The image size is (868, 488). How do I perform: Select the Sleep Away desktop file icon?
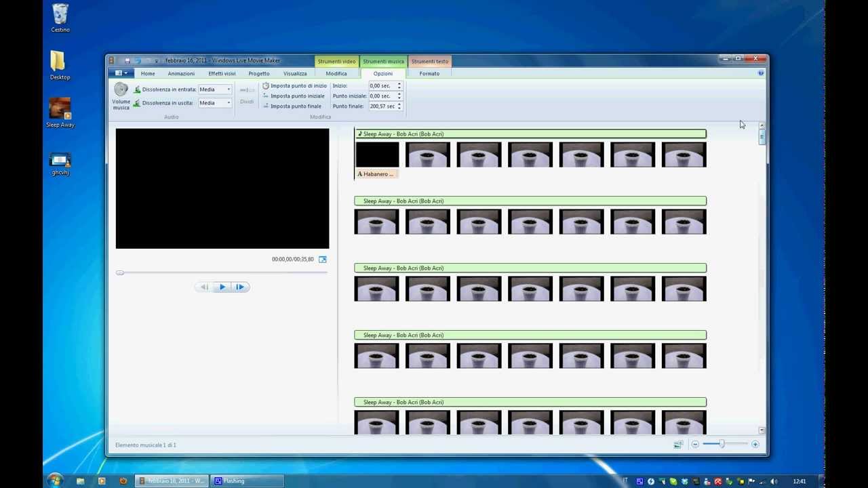pos(60,113)
